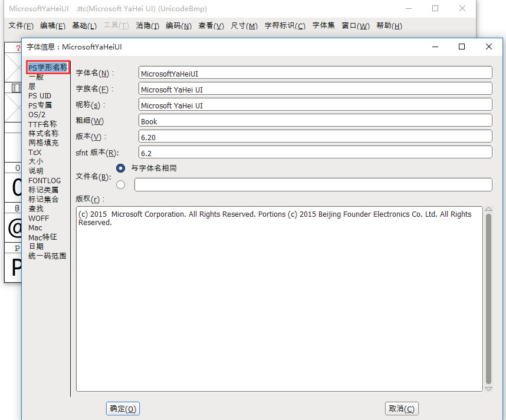Screen dimensions: 506x420
Task: Open the 统一码范围 page
Action: tap(45, 256)
